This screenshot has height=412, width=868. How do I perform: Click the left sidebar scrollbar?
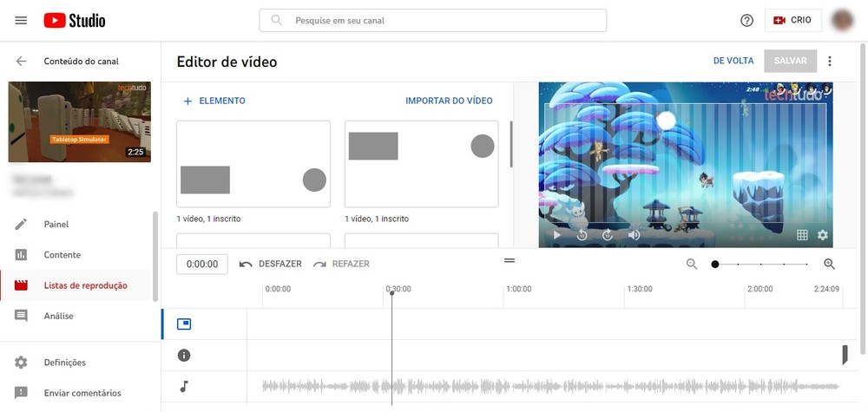(x=155, y=256)
